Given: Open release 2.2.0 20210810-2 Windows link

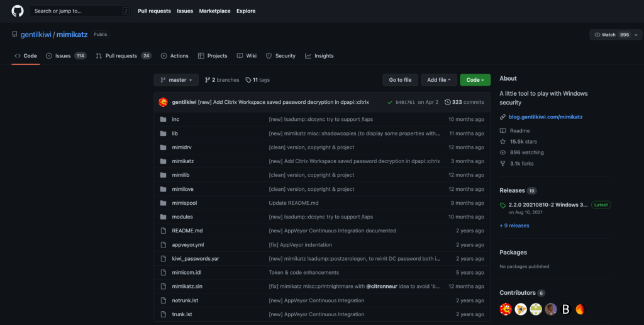Looking at the screenshot, I should (x=548, y=205).
